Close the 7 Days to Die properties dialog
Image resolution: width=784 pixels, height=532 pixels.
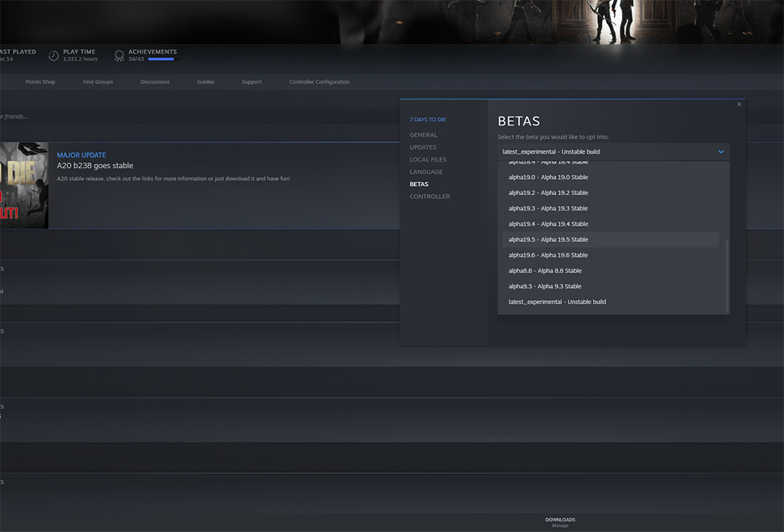[x=739, y=104]
